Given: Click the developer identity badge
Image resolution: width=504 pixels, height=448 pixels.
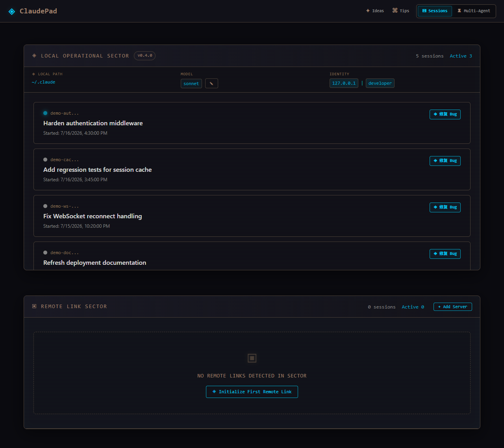Looking at the screenshot, I should click(x=380, y=83).
